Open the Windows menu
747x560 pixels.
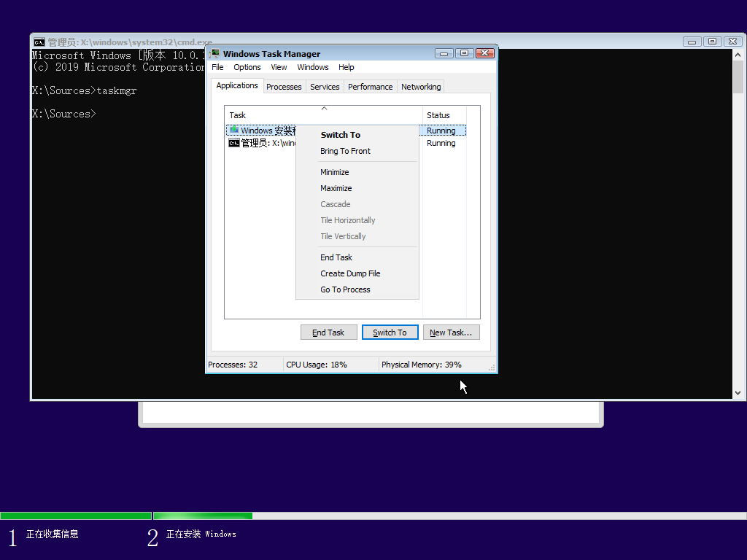click(313, 67)
